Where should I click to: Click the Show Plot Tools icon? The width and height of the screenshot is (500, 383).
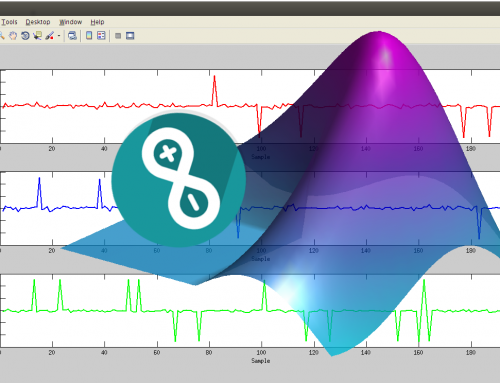click(130, 36)
